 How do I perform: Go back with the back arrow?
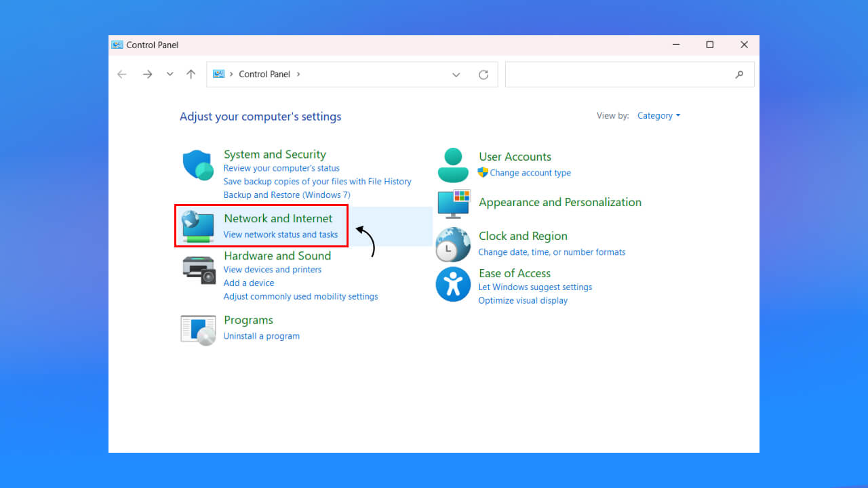(122, 75)
